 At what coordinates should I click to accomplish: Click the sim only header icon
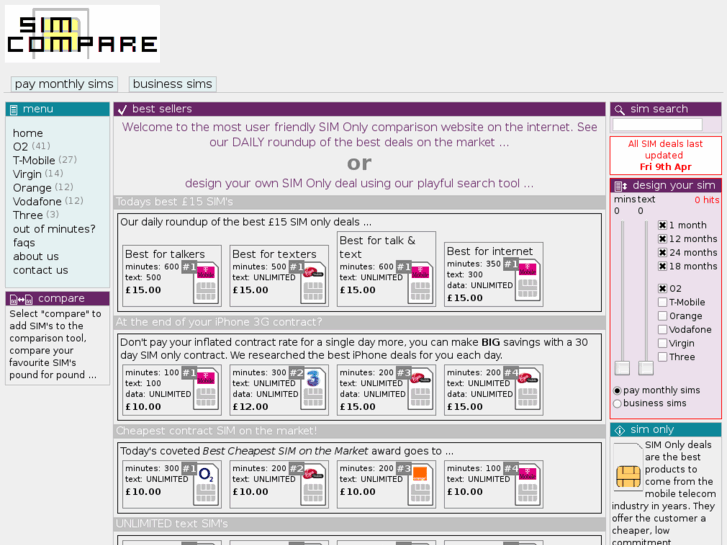619,430
